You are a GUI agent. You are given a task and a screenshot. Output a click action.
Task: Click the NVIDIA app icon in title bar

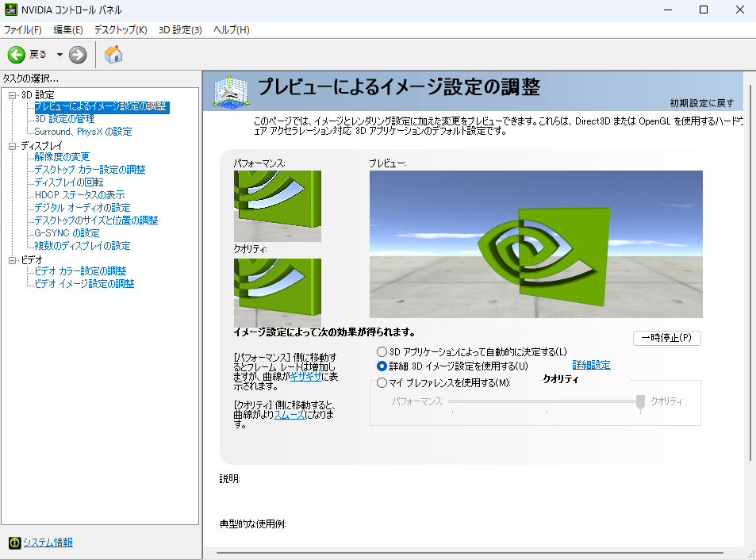[10, 10]
